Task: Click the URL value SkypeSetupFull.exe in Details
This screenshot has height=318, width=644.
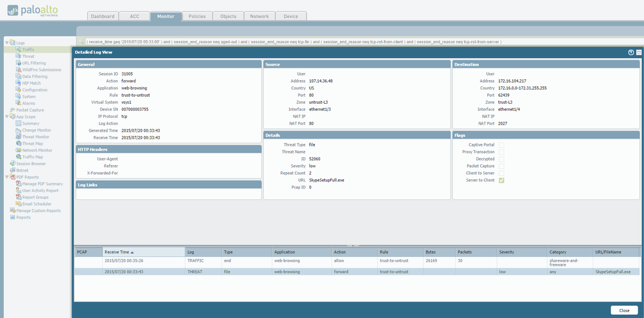Action: click(x=327, y=180)
